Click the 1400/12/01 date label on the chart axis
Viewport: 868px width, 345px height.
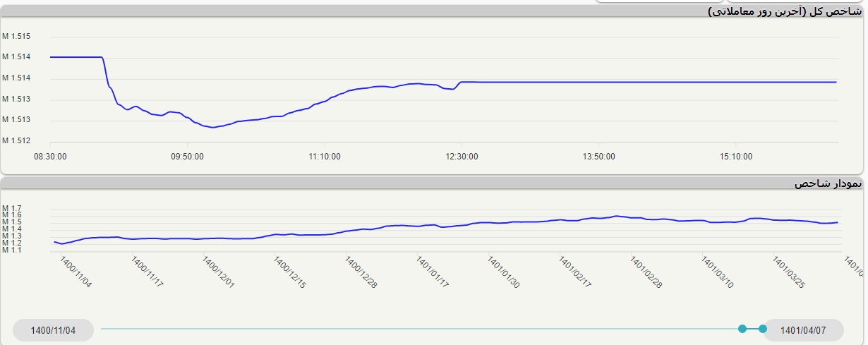tap(218, 272)
